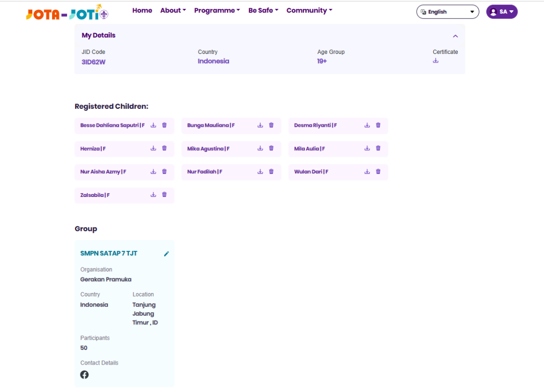Delete Bunga Mauliana from registered children
Image resolution: width=544 pixels, height=392 pixels.
[x=271, y=125]
